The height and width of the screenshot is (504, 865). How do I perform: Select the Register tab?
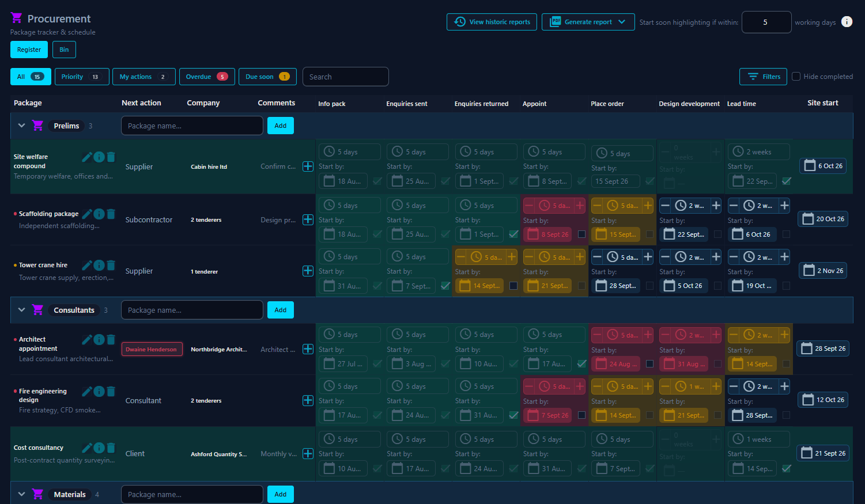click(x=29, y=50)
